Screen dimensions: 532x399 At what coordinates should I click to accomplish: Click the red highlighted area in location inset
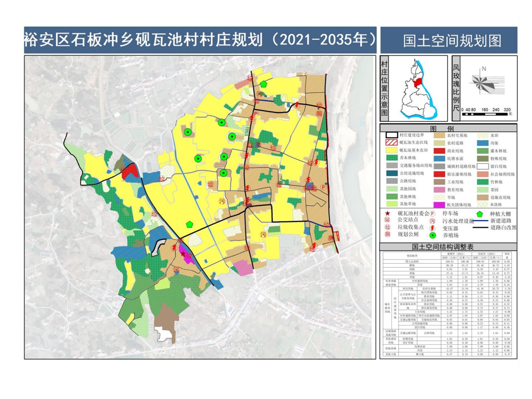tap(417, 83)
